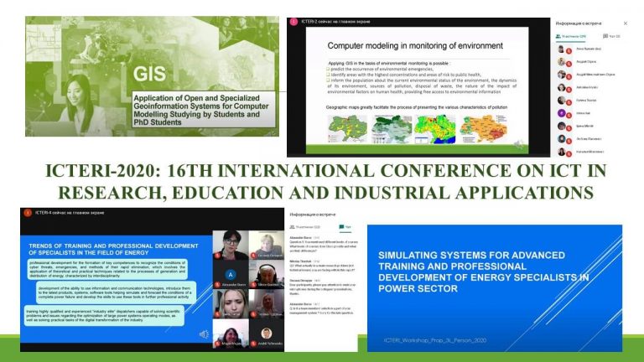Click last participant's avatar in ICTERI-2 list

[562, 152]
